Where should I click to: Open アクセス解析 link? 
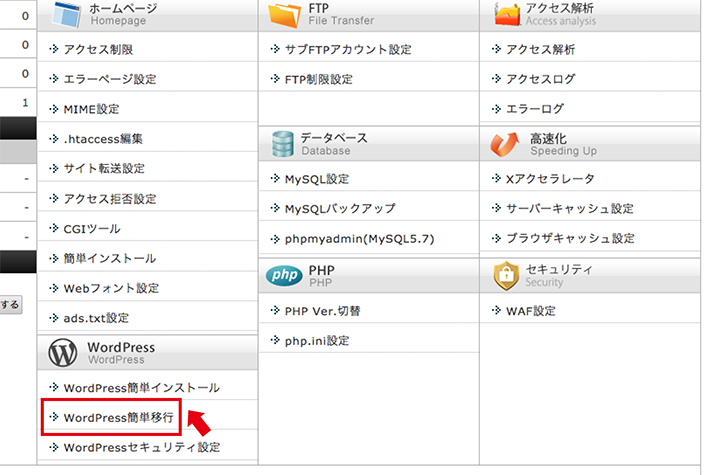pyautogui.click(x=540, y=49)
